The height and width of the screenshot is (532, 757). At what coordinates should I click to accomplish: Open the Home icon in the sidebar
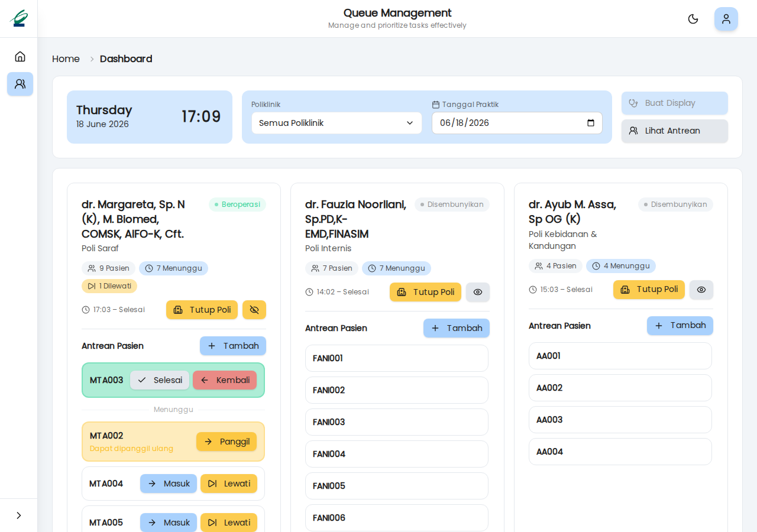(x=20, y=57)
